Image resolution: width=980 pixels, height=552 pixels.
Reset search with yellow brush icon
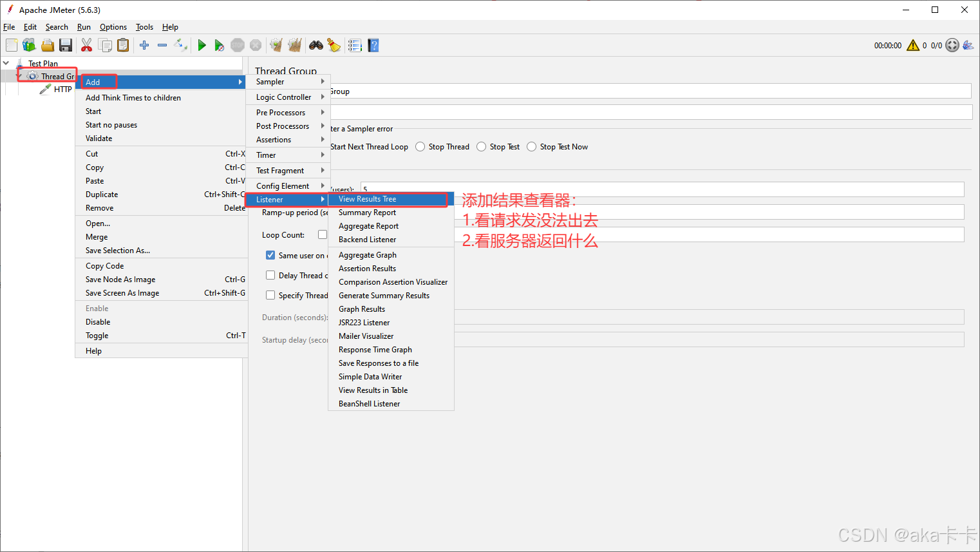[x=334, y=45]
